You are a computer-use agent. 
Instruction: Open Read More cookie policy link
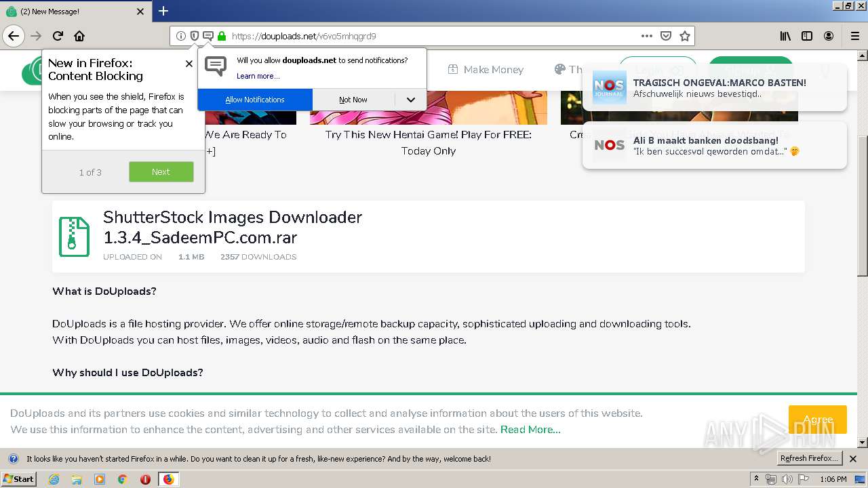click(530, 430)
